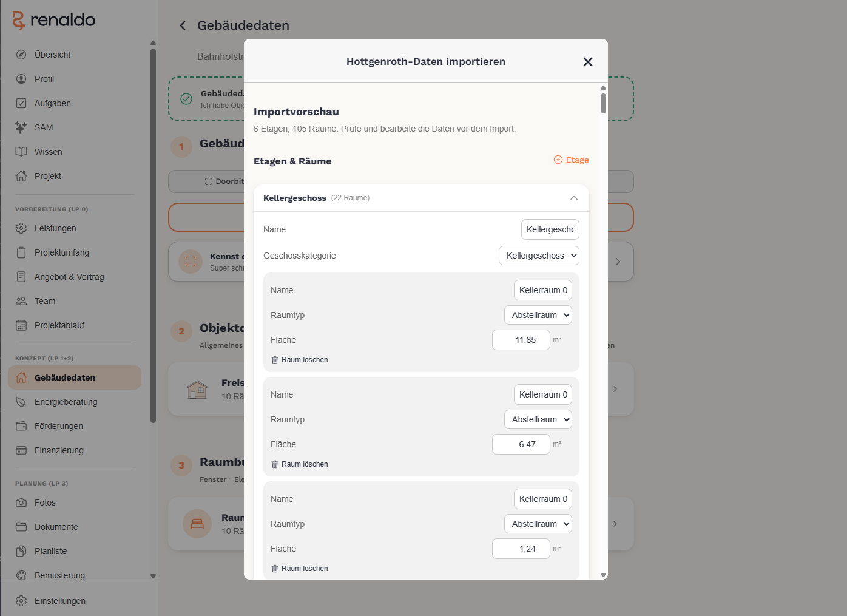The image size is (847, 616).
Task: Open Dokumente folder icon
Action: coord(21,527)
